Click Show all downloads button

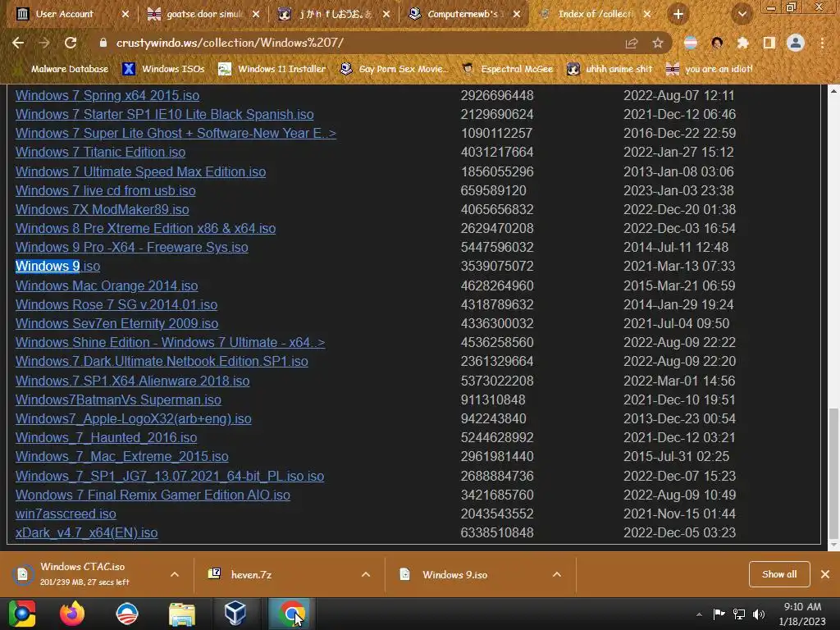(779, 574)
